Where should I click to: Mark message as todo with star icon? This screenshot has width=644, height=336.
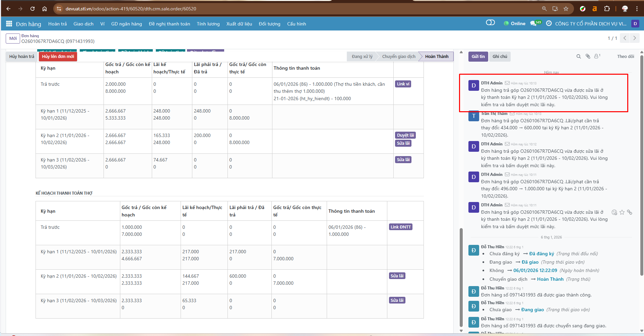(622, 212)
